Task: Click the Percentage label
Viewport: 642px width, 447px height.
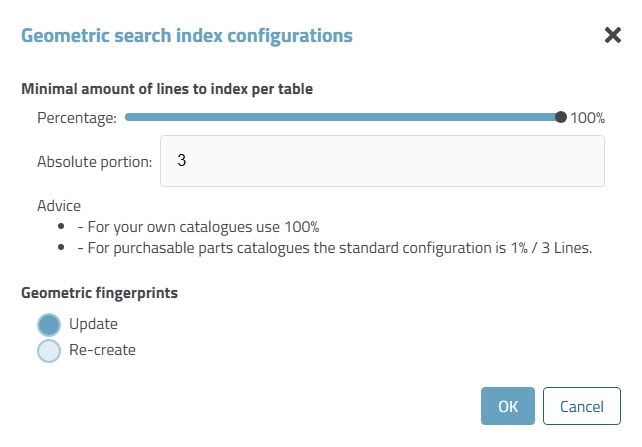Action: 77,117
